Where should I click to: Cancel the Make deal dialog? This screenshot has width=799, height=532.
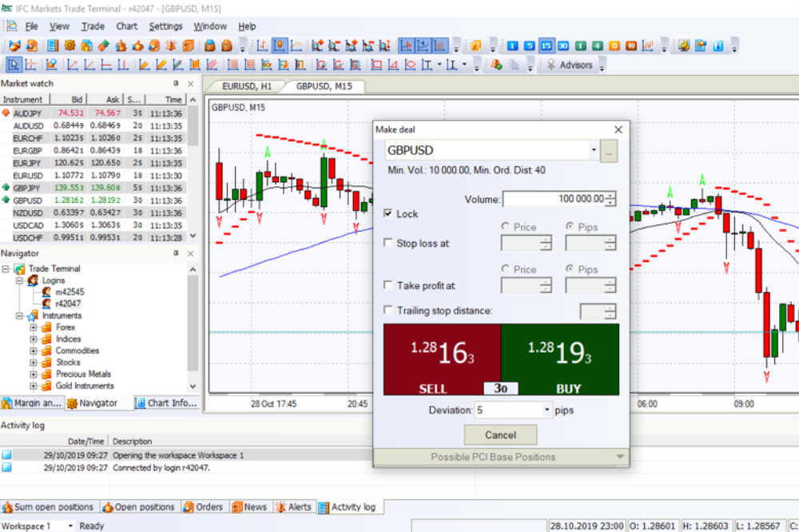500,435
